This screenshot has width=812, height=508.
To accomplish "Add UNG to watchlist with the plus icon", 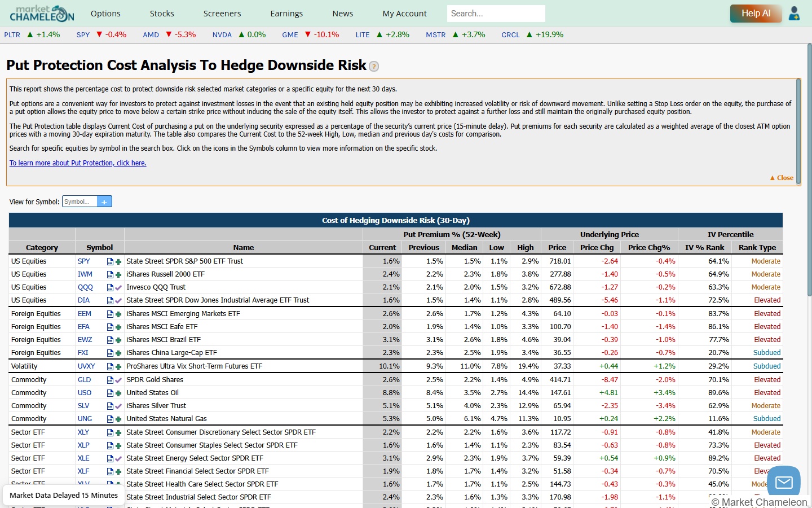I will [x=118, y=419].
